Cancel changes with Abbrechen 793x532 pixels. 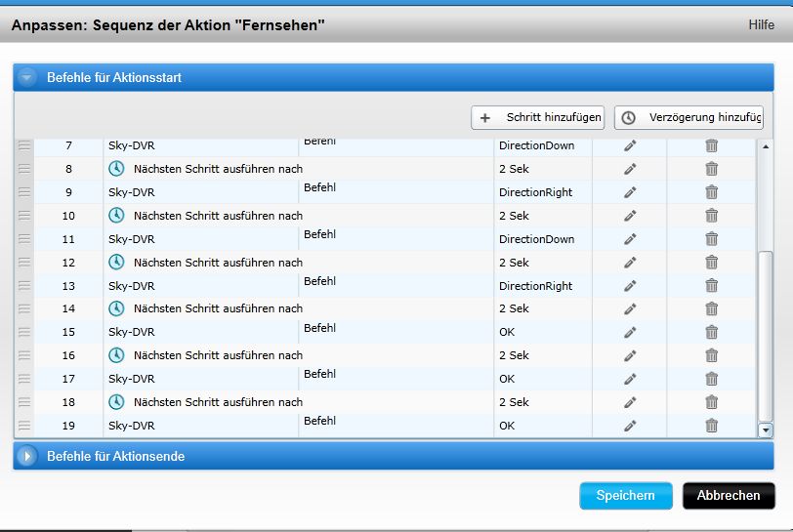[729, 496]
